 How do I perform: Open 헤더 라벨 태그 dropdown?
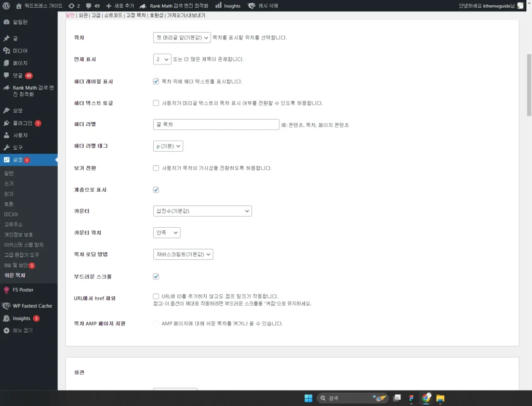click(x=168, y=146)
